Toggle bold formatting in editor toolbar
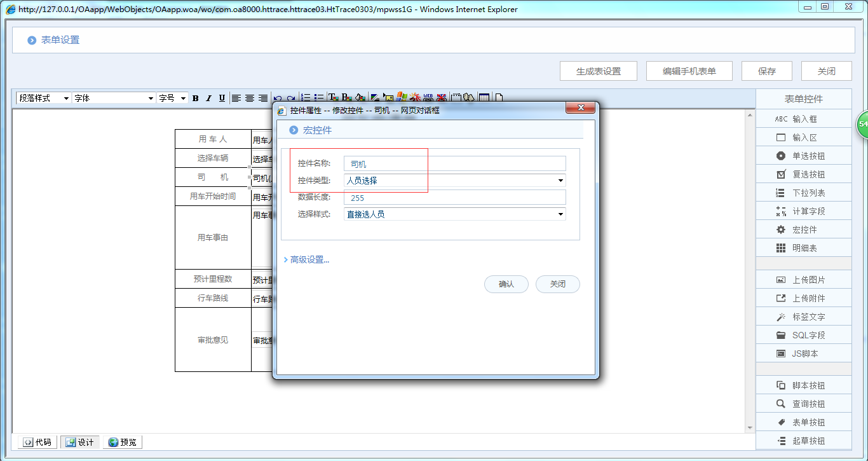The height and width of the screenshot is (461, 868). click(x=195, y=98)
